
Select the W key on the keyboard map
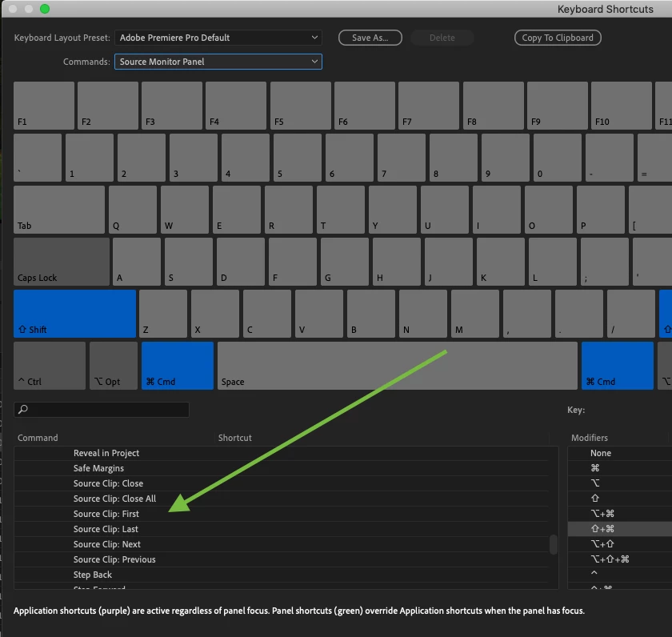(x=185, y=210)
